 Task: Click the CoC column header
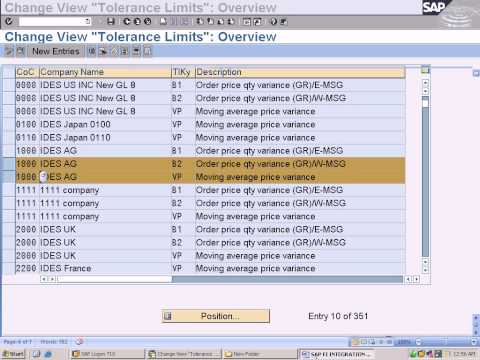(x=27, y=72)
